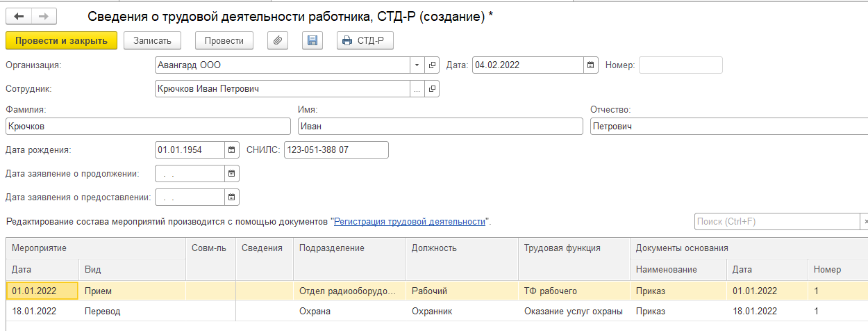This screenshot has height=331, width=868.
Task: Click the Поиск (Ctrl+F) search box
Action: pyautogui.click(x=776, y=222)
